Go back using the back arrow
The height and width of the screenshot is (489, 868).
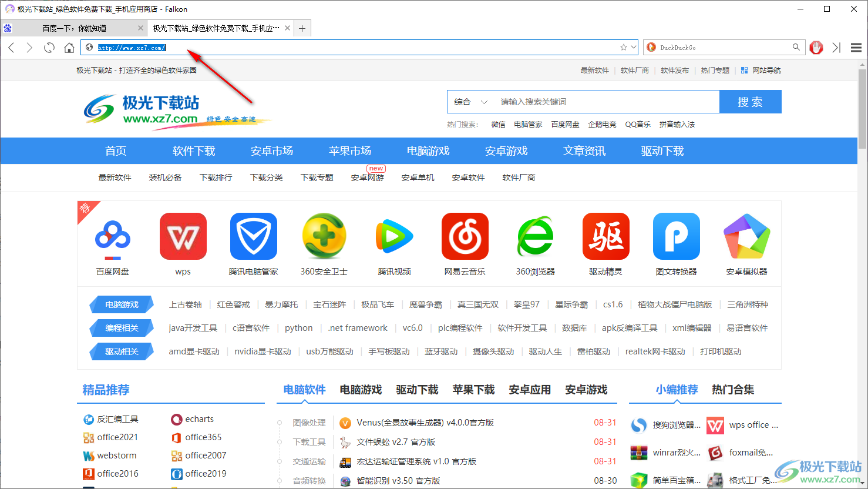[11, 48]
